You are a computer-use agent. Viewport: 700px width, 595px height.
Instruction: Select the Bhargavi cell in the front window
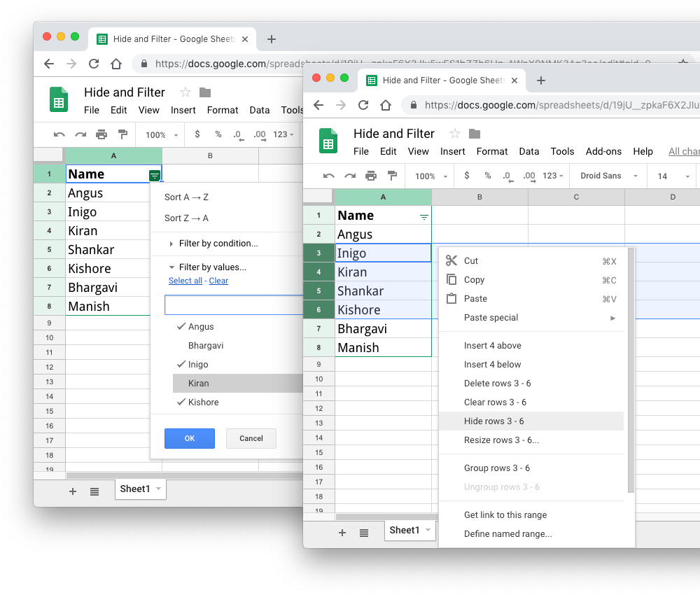pyautogui.click(x=383, y=329)
